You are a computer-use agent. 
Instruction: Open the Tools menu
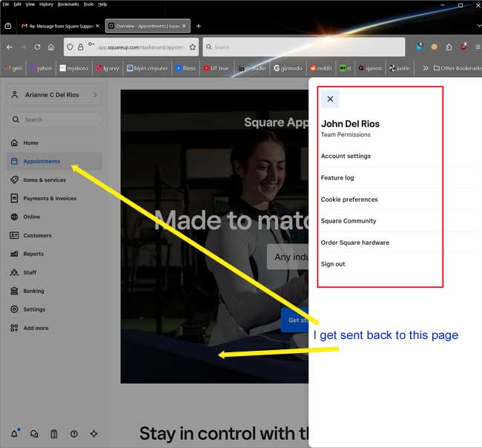(x=88, y=4)
